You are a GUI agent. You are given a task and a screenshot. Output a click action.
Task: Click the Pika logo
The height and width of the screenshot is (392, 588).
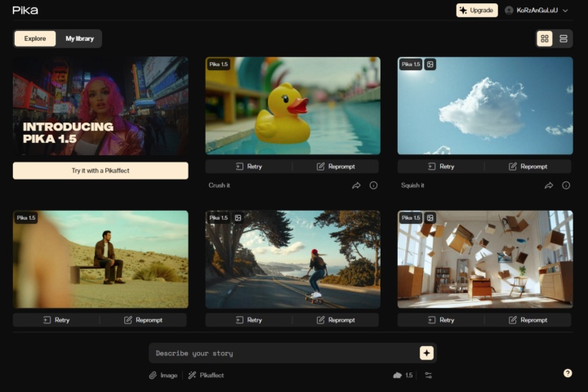25,10
